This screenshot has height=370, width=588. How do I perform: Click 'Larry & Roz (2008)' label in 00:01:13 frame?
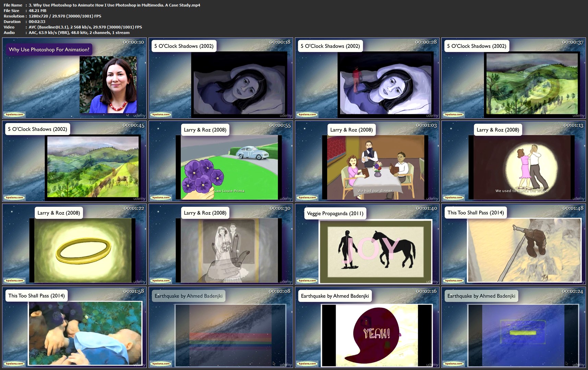tap(498, 130)
